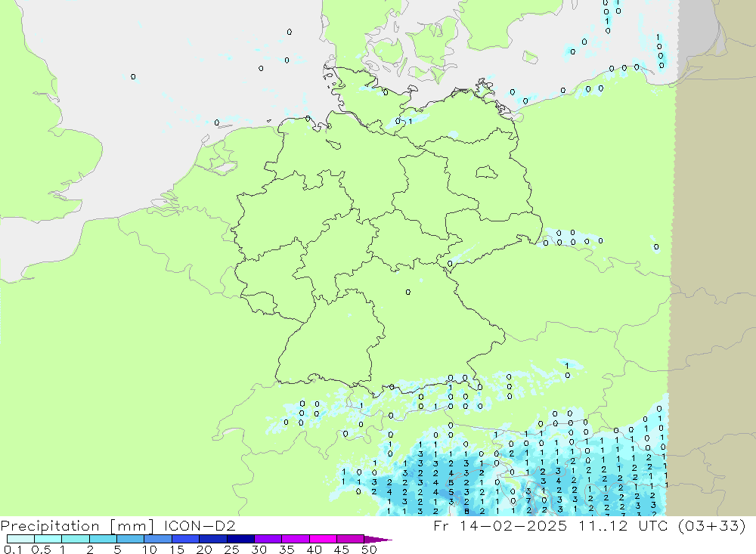Click the "20" legend scale label
The image size is (756, 554).
tap(204, 549)
